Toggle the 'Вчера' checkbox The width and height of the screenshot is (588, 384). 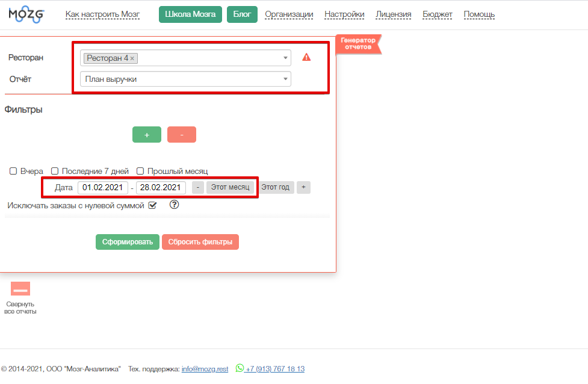[13, 171]
